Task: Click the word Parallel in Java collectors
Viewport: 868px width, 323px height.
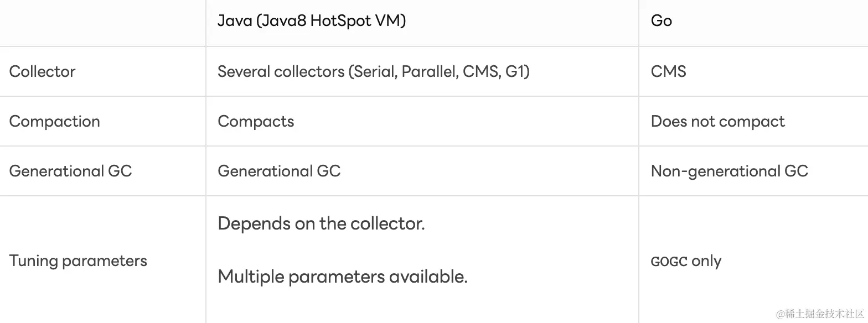Action: pos(430,71)
